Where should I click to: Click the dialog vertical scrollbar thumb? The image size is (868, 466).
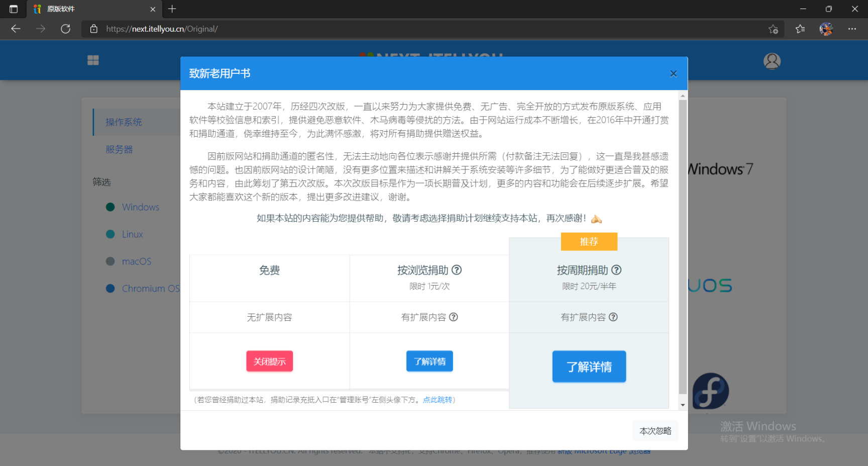[683, 246]
